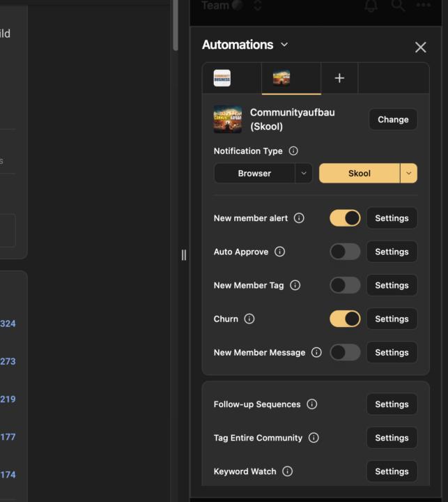The width and height of the screenshot is (448, 502).
Task: Expand the Automations title dropdown
Action: click(284, 45)
